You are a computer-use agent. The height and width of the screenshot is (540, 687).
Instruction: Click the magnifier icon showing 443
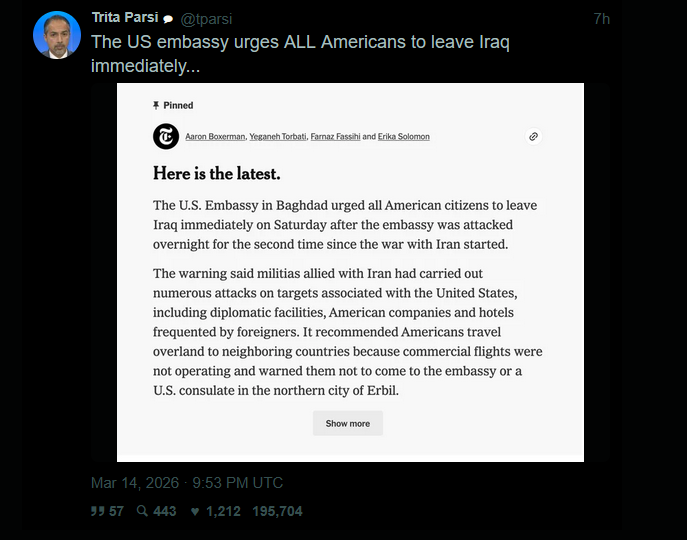pyautogui.click(x=143, y=511)
